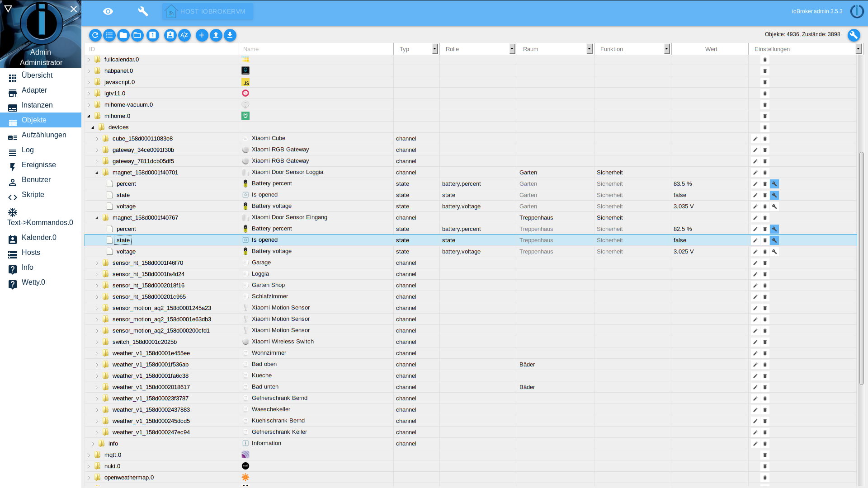Image resolution: width=868 pixels, height=488 pixels.
Task: Switch to list view with list icon
Action: click(x=109, y=35)
